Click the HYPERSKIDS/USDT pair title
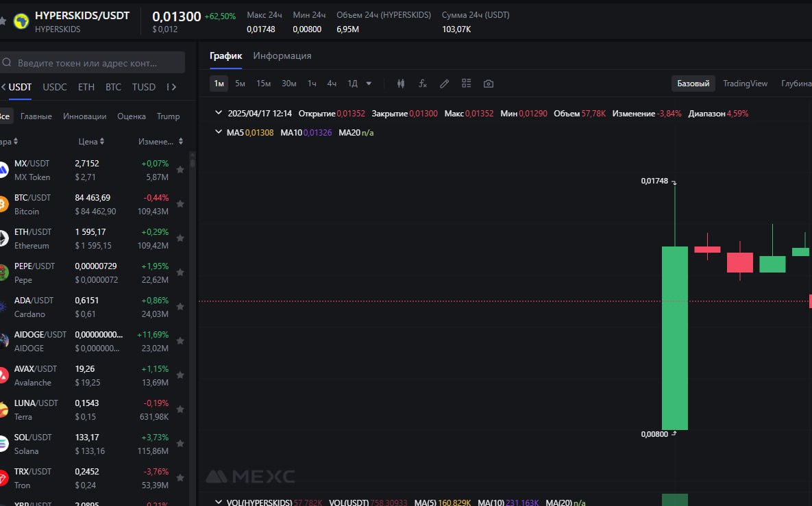The height and width of the screenshot is (506, 812). click(x=82, y=16)
